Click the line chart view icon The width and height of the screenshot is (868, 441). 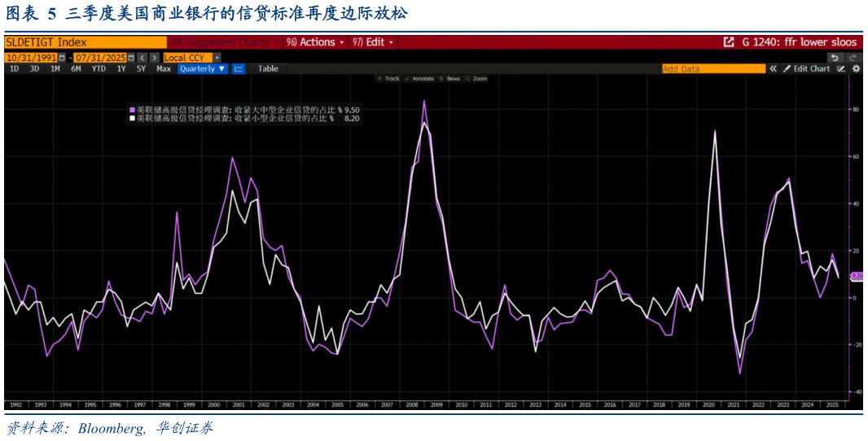coord(239,69)
